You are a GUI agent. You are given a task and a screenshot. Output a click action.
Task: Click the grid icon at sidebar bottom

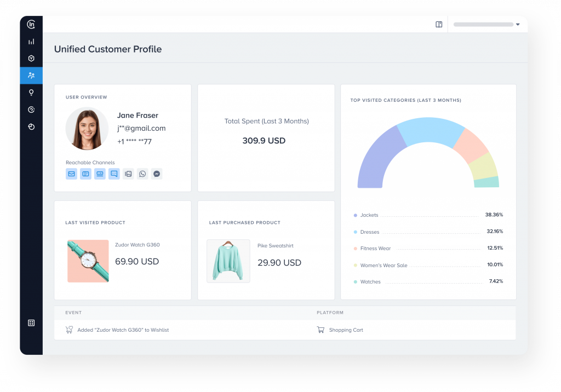coord(31,323)
